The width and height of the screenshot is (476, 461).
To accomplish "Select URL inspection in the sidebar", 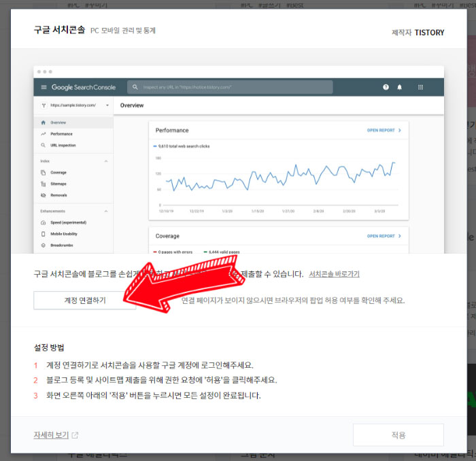I will pos(73,146).
